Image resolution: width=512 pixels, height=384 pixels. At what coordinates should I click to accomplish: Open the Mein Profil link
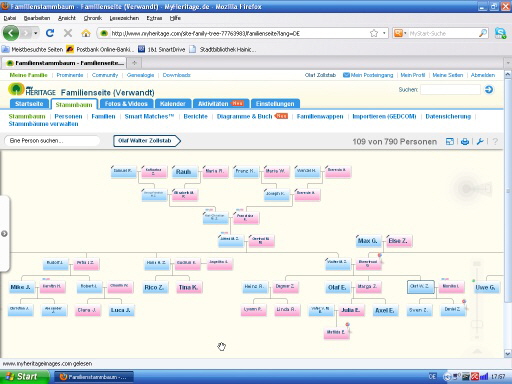tap(413, 75)
